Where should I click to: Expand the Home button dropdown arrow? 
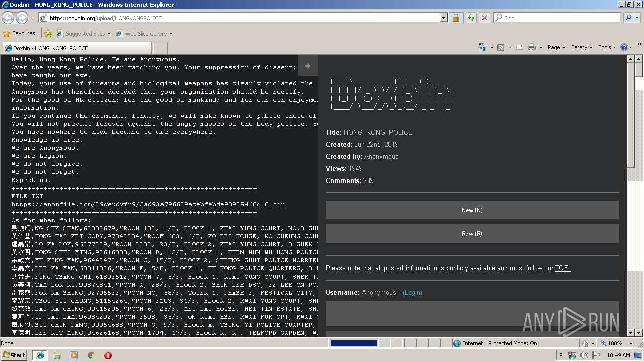tap(492, 48)
